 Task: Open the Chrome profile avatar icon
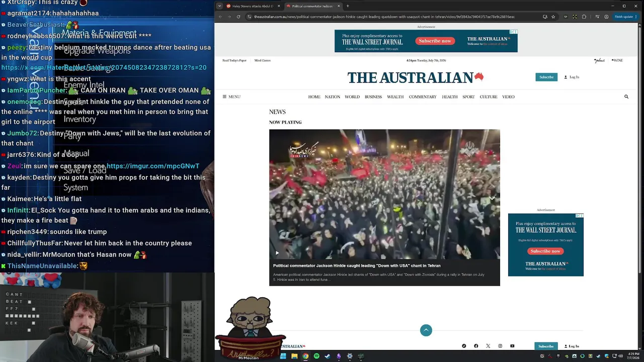pos(606,17)
